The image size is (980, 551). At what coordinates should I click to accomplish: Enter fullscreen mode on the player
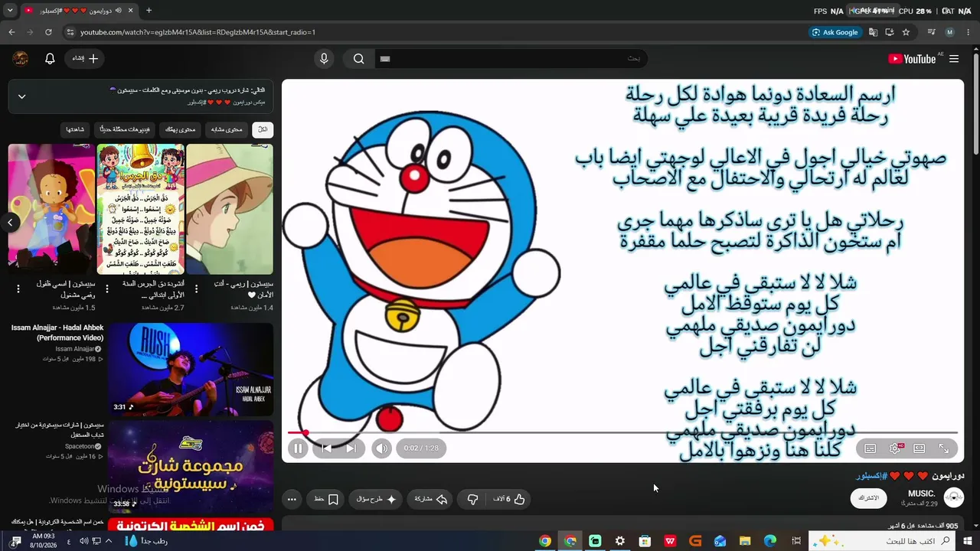943,448
